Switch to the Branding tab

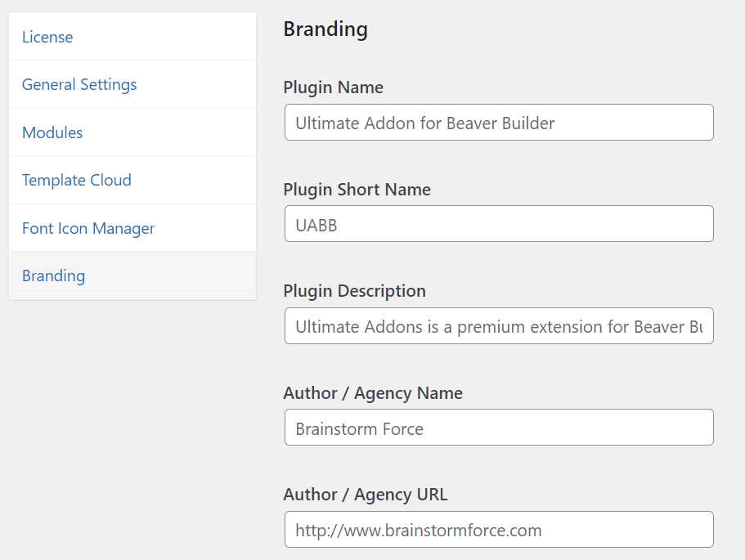53,276
